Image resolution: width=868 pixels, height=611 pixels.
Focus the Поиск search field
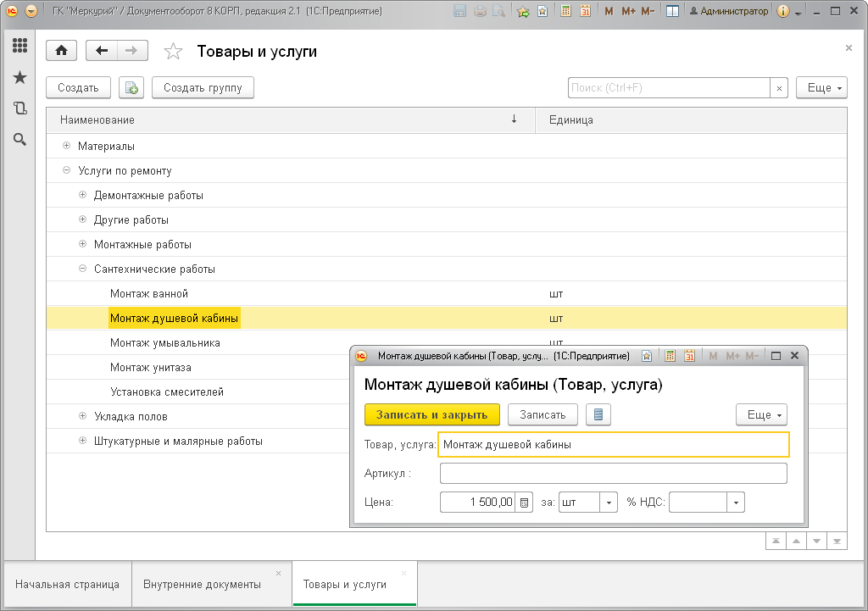[669, 88]
